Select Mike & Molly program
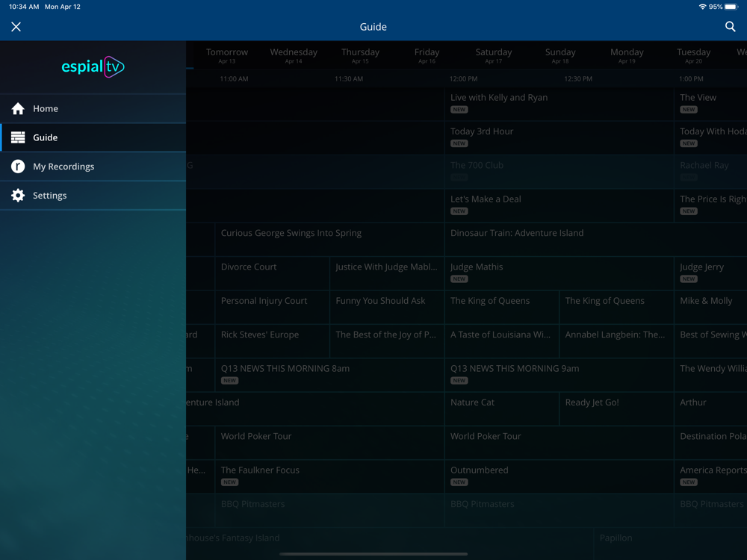 pyautogui.click(x=711, y=307)
